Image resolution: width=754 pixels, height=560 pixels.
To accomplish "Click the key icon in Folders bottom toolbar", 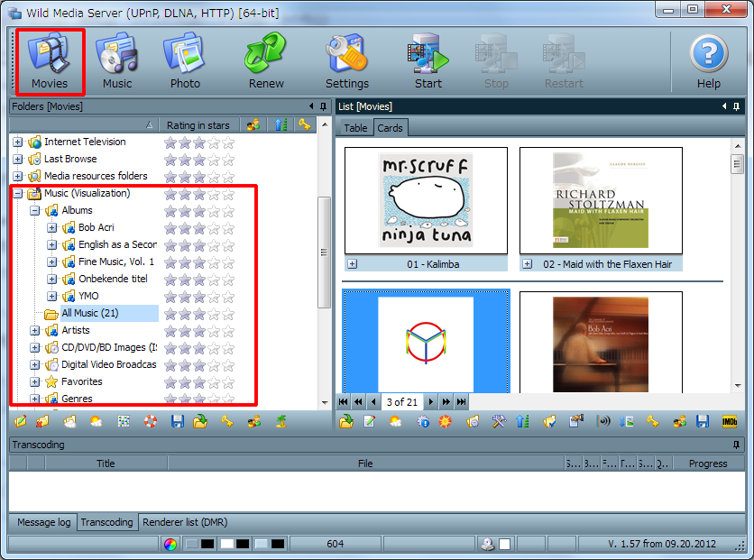I will click(x=227, y=421).
